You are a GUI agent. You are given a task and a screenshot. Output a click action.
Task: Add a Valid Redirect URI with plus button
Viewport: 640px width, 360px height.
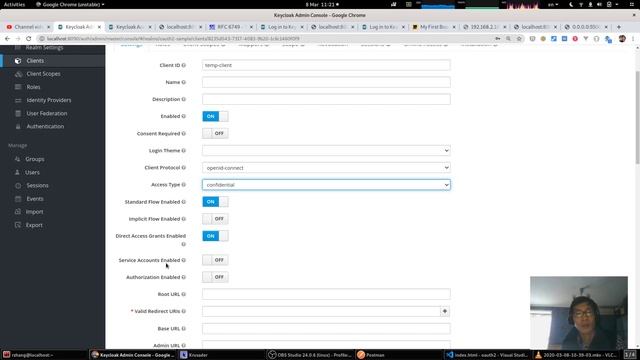(445, 311)
